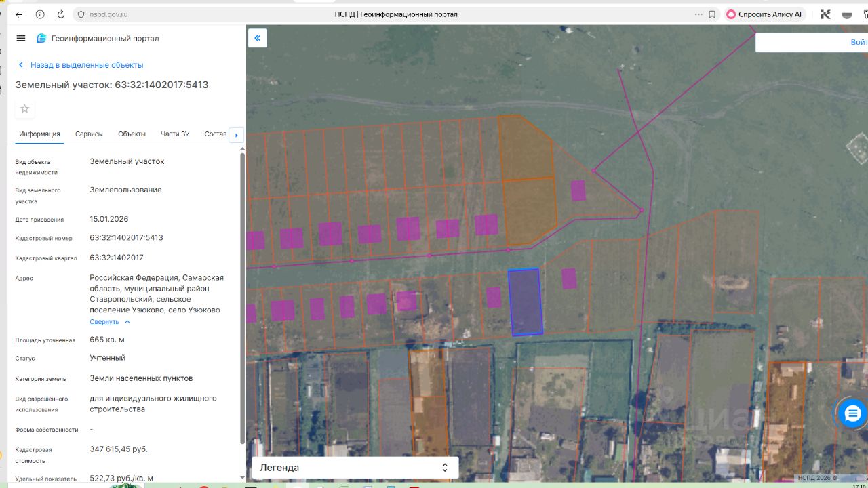Go back via Назад в выделенные объекты
The width and height of the screenshot is (868, 488).
81,65
